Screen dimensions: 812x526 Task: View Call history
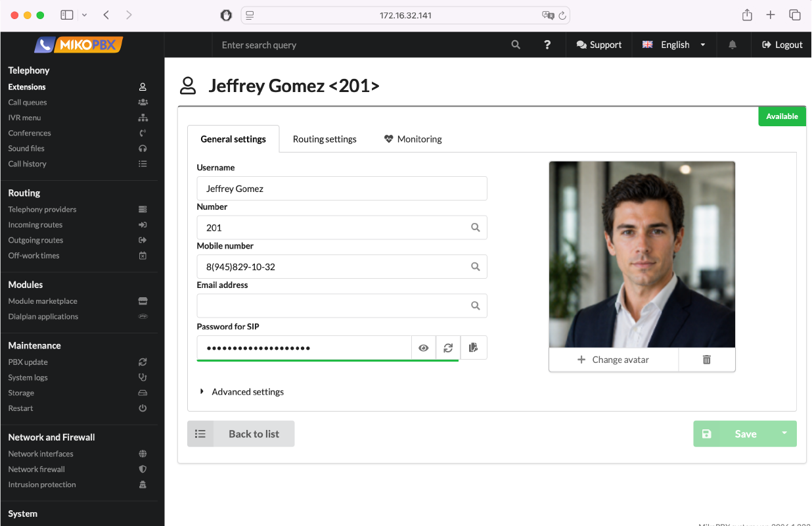point(27,164)
